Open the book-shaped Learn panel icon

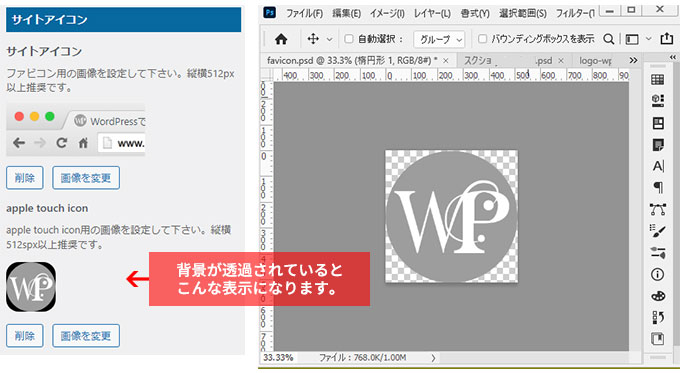(x=658, y=339)
